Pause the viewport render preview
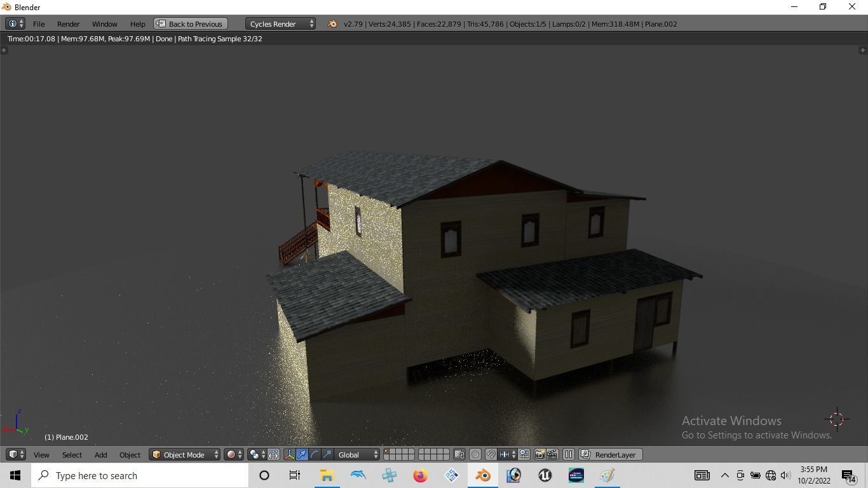The height and width of the screenshot is (488, 868). [x=569, y=454]
